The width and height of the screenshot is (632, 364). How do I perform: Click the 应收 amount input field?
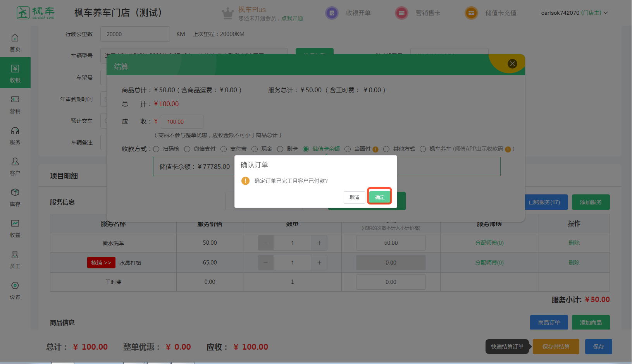182,122
